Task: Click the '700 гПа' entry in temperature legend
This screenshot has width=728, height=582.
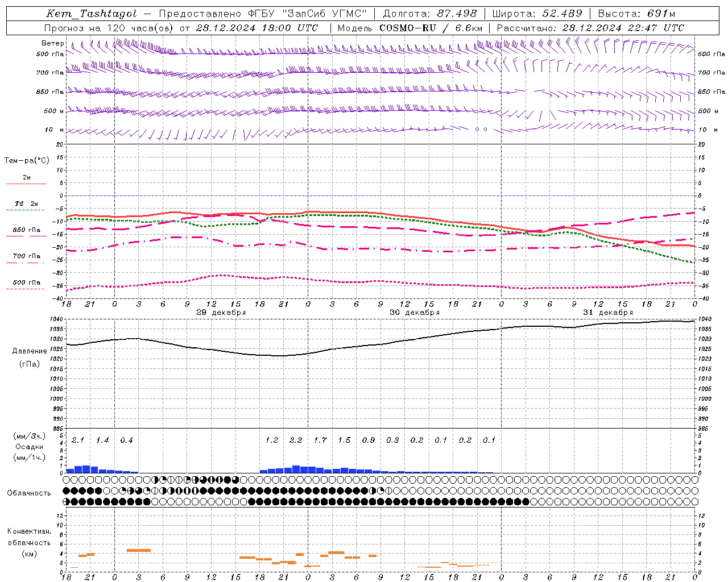Action: tap(27, 256)
